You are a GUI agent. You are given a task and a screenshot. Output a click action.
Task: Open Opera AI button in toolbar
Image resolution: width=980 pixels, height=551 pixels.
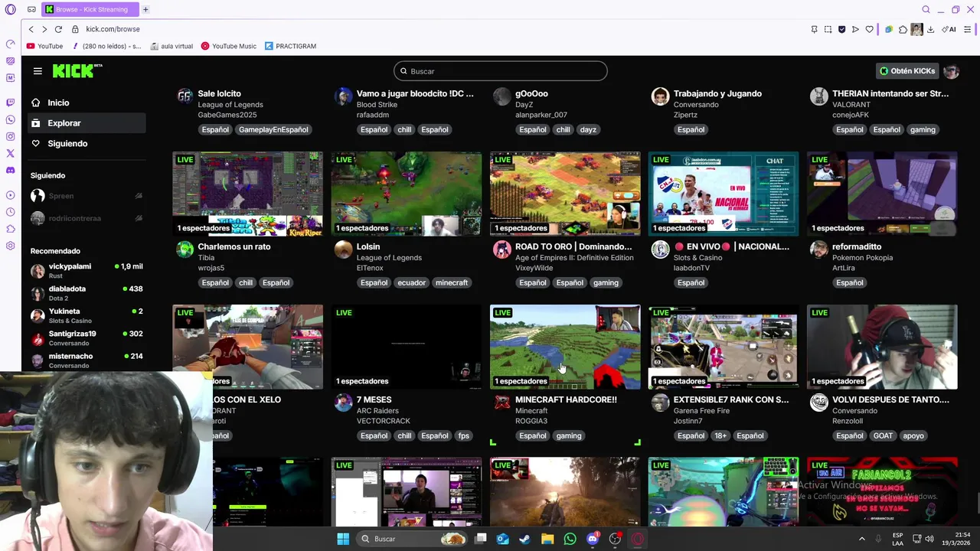pos(949,29)
